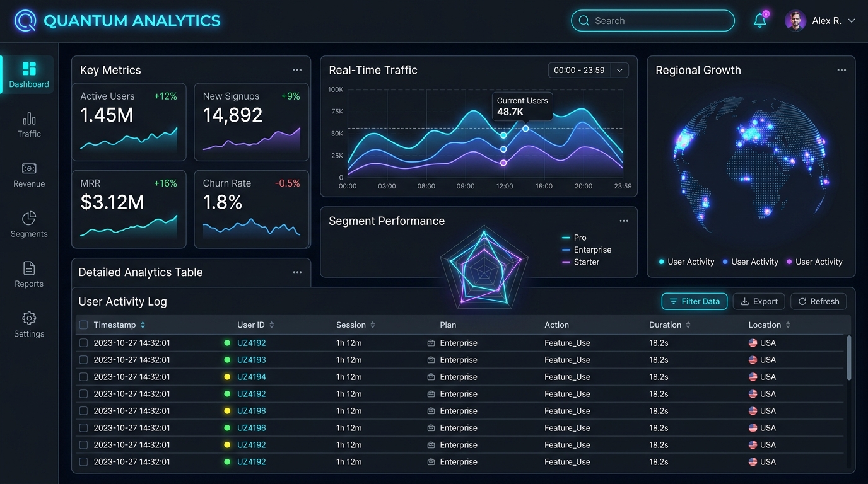Screen dimensions: 868x484
Task: Sort by the Session column arrows
Action: pos(372,325)
